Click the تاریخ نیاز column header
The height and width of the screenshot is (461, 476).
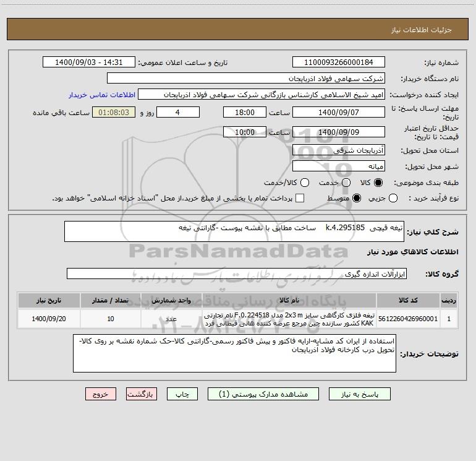[49, 300]
